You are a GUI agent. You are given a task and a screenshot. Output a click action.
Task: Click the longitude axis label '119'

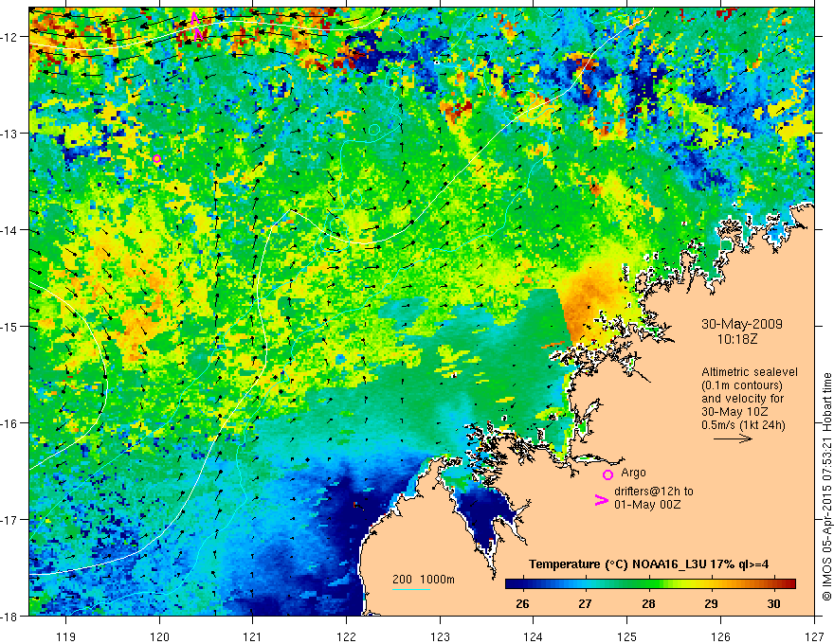[x=66, y=636]
